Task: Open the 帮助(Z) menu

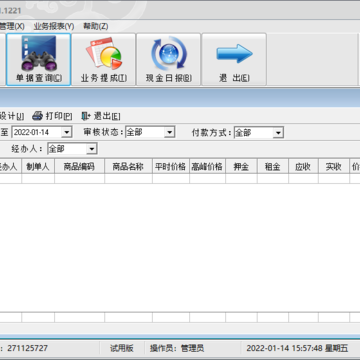Action: point(95,26)
